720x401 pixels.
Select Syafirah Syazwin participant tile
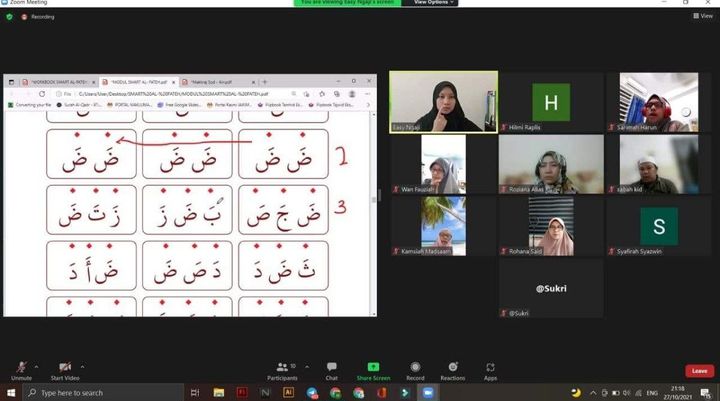659,226
